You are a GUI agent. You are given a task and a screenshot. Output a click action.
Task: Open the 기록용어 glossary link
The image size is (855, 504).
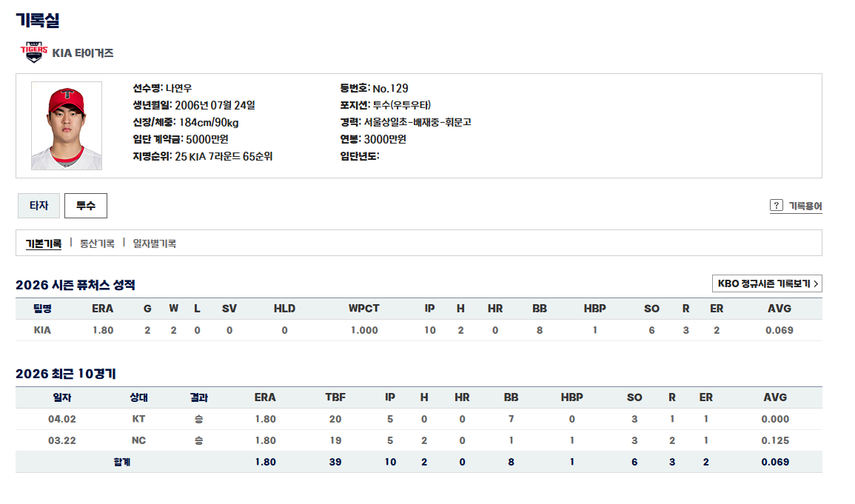805,206
